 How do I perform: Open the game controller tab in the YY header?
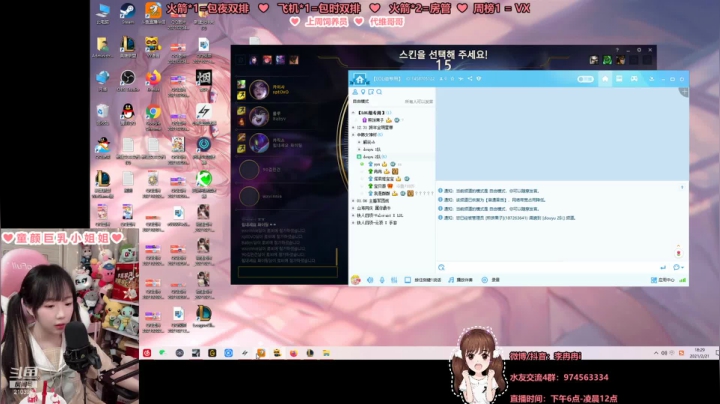click(634, 79)
